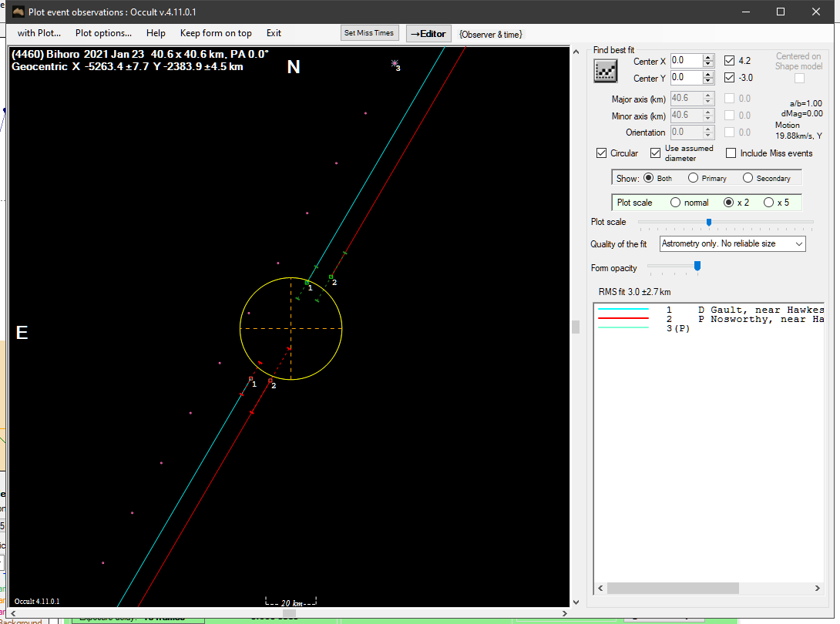
Task: Click the Set Miss Times button
Action: point(369,33)
